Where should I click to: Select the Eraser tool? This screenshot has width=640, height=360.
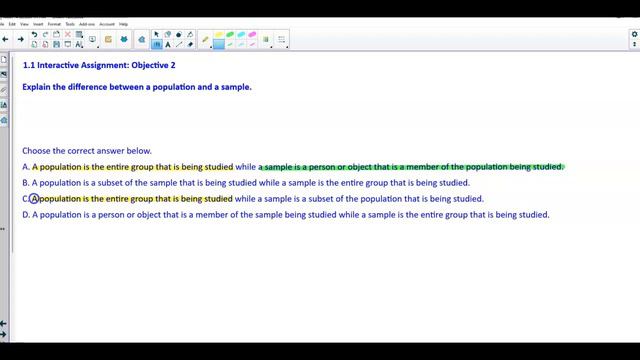pyautogui.click(x=190, y=44)
